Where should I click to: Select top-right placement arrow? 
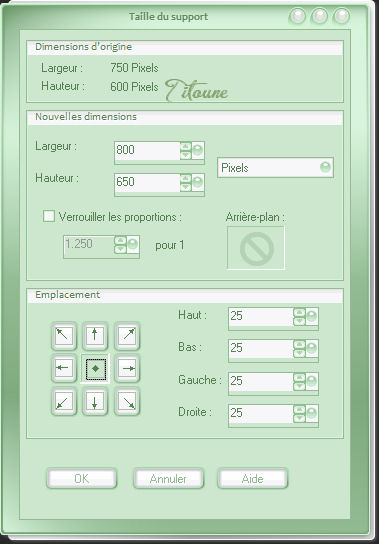127,336
